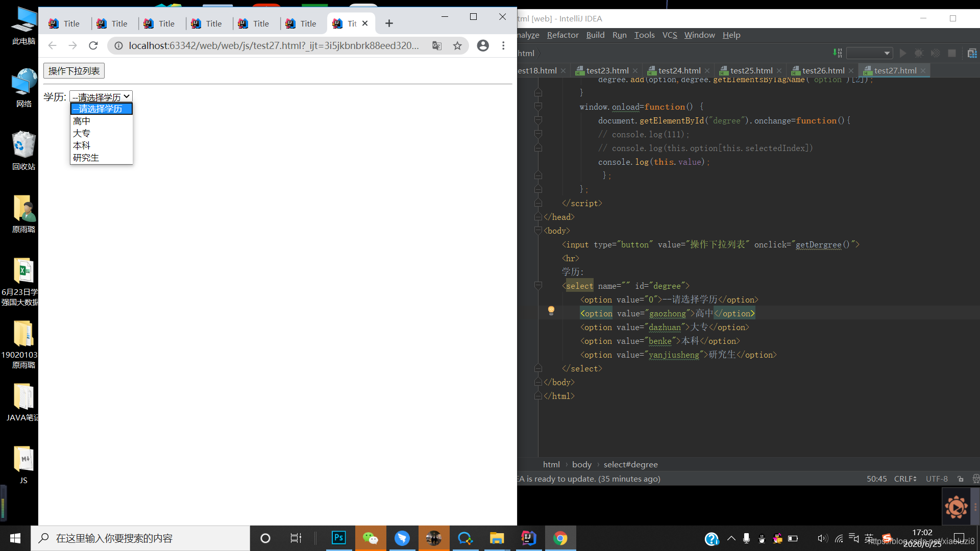
Task: Select 研究生 option in dropdown list
Action: tap(101, 158)
